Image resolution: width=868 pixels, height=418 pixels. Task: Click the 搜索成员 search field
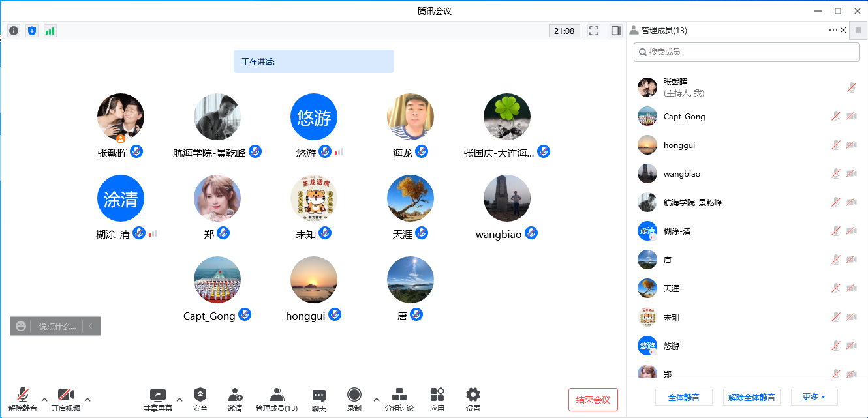[x=747, y=52]
